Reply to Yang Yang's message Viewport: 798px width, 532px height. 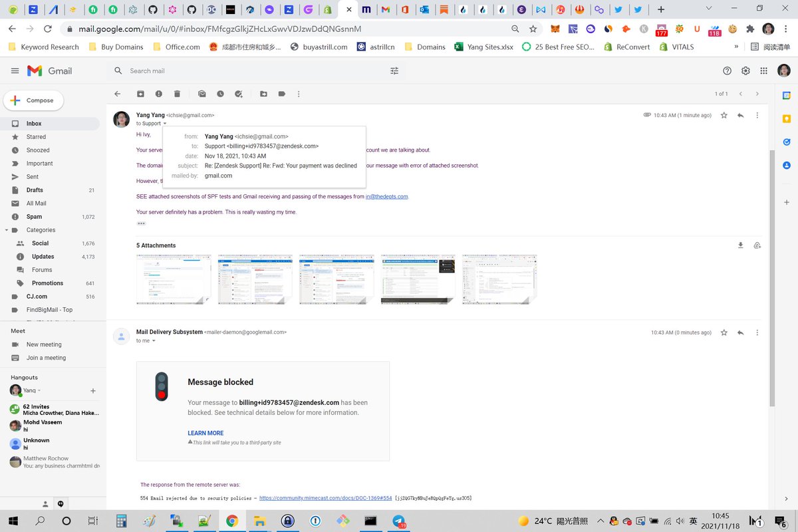[x=740, y=115]
